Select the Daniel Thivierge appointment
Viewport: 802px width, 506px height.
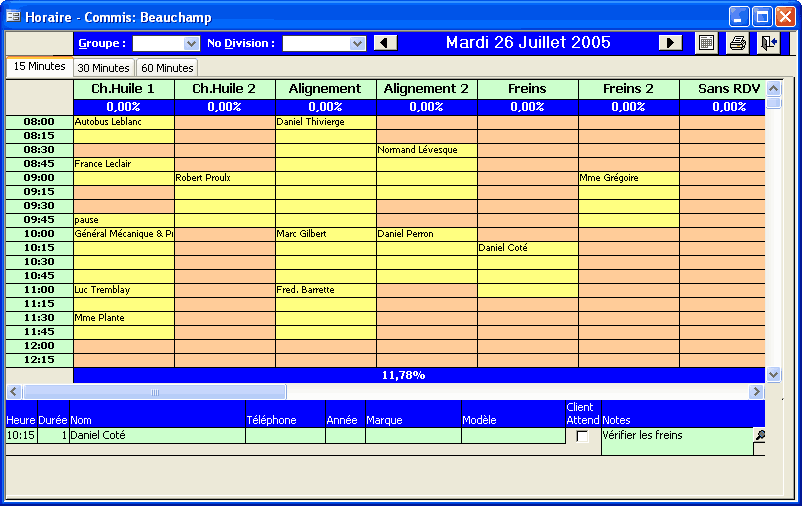(325, 122)
